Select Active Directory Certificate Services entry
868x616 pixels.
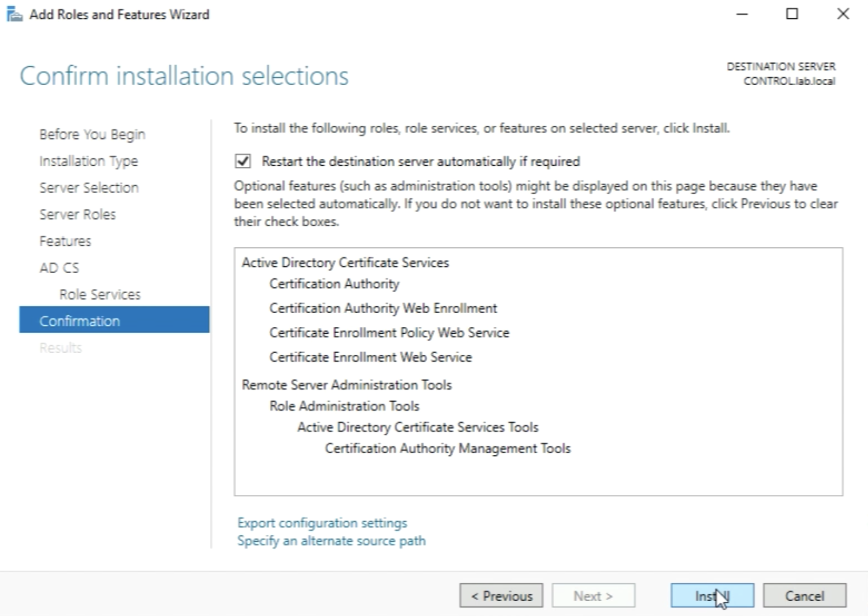tap(345, 262)
